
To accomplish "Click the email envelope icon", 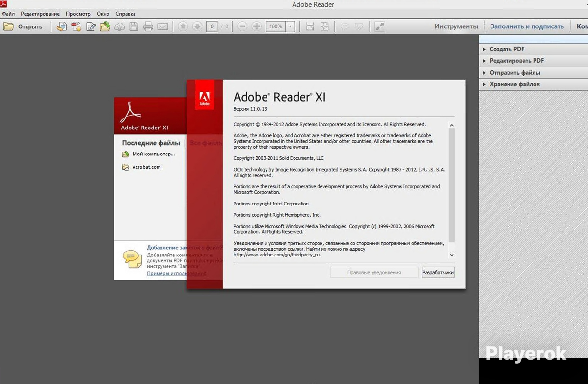I will pyautogui.click(x=162, y=26).
